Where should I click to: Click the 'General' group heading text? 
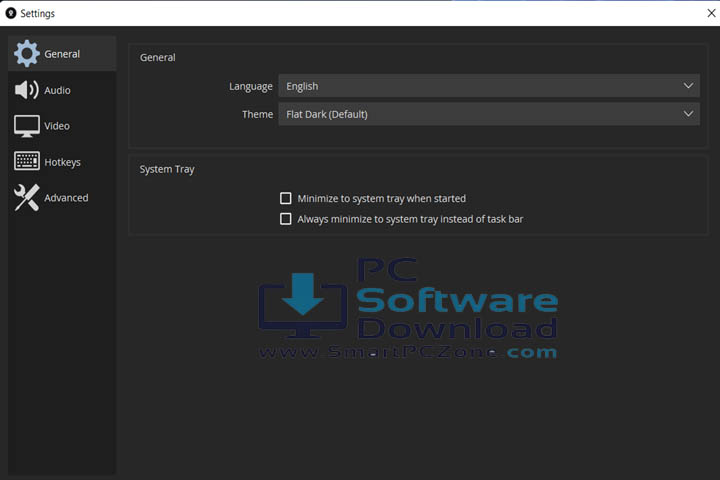(x=158, y=57)
